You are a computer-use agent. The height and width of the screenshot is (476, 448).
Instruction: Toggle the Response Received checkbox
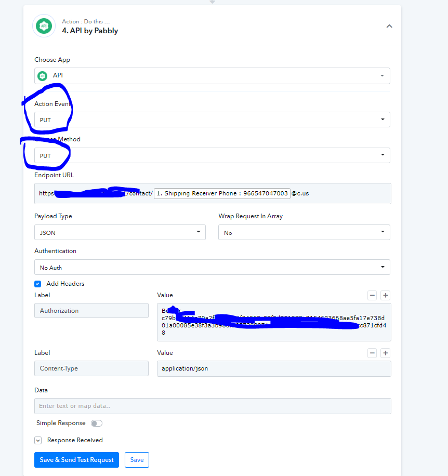click(38, 441)
